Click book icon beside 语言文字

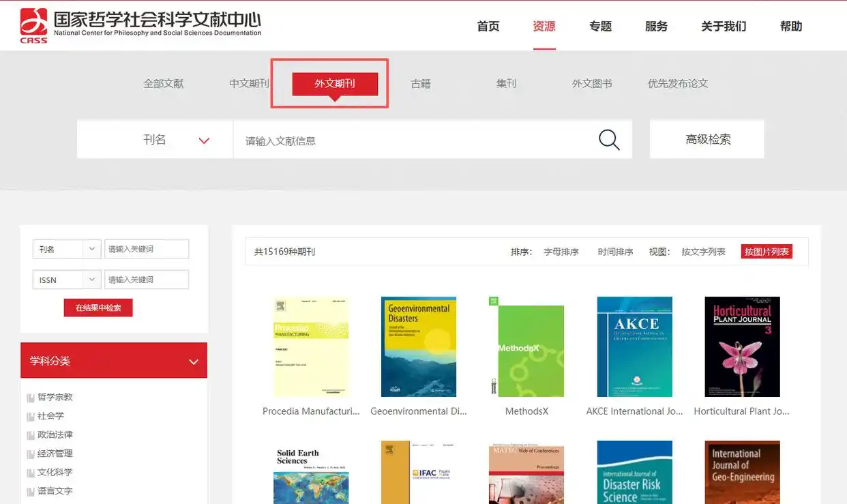pos(30,491)
